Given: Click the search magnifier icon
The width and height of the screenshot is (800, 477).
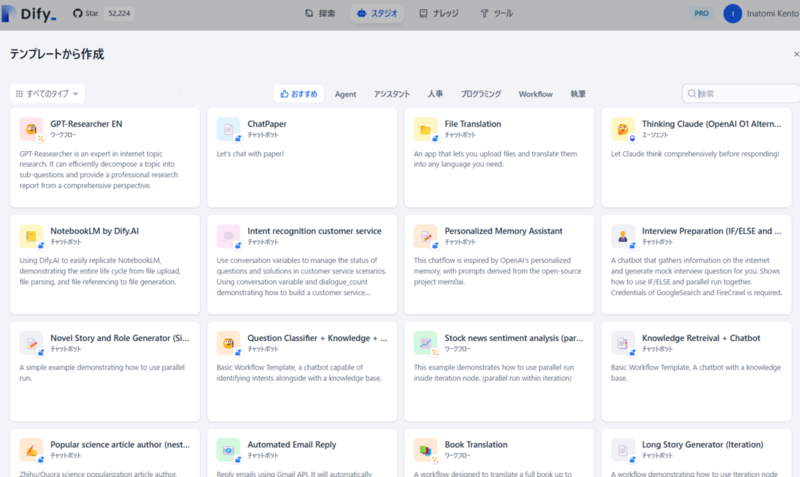Looking at the screenshot, I should coord(691,93).
